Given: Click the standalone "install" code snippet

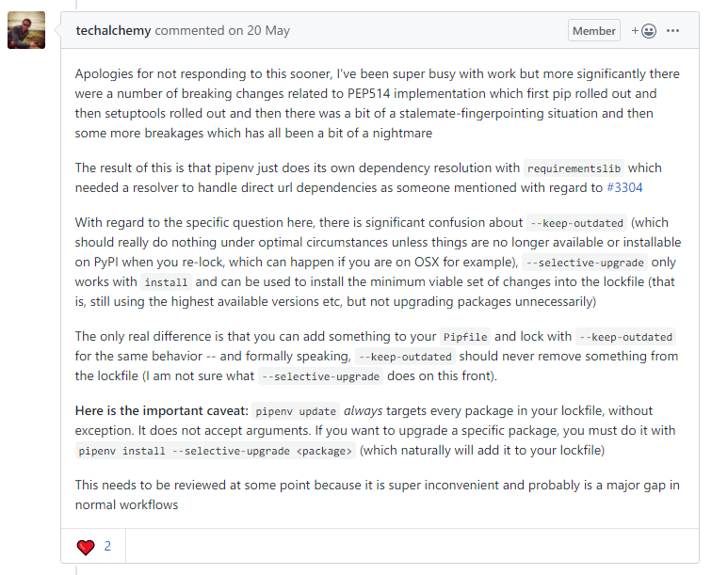Looking at the screenshot, I should (165, 282).
